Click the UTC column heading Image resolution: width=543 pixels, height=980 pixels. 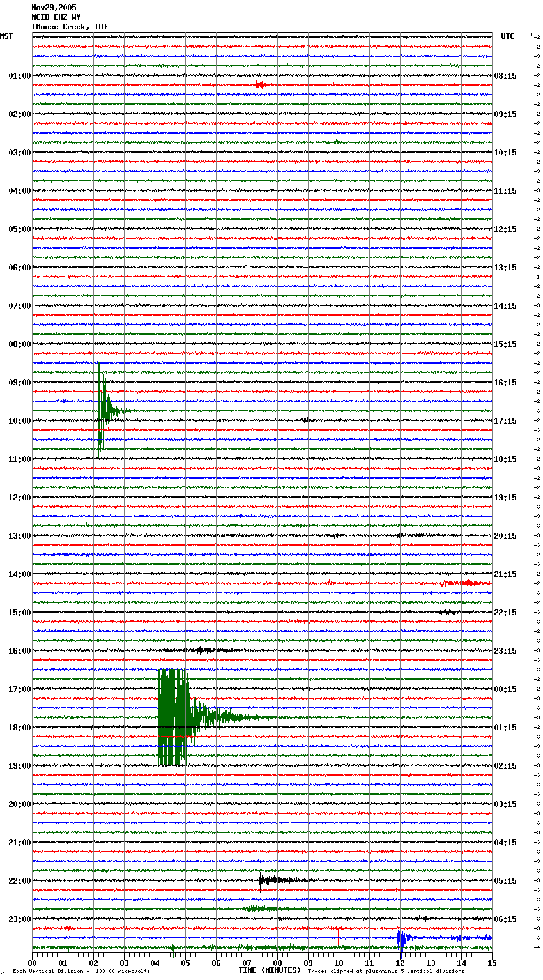click(507, 36)
